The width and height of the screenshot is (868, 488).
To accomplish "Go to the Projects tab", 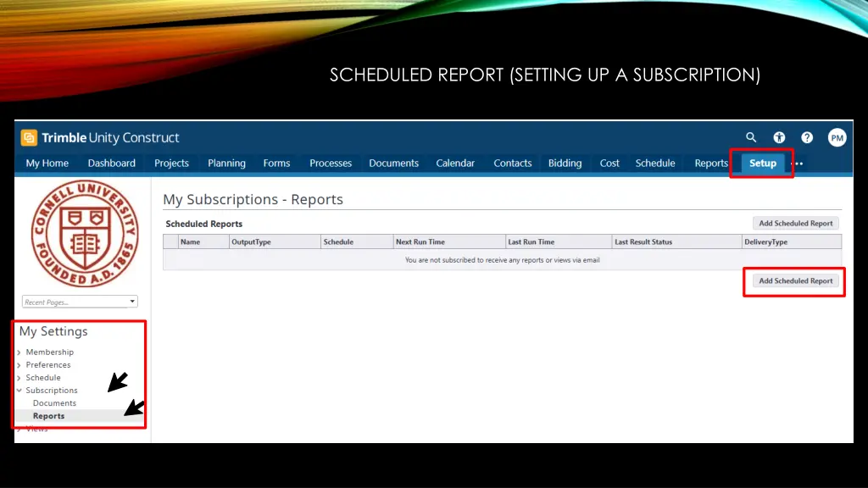I will pyautogui.click(x=171, y=164).
